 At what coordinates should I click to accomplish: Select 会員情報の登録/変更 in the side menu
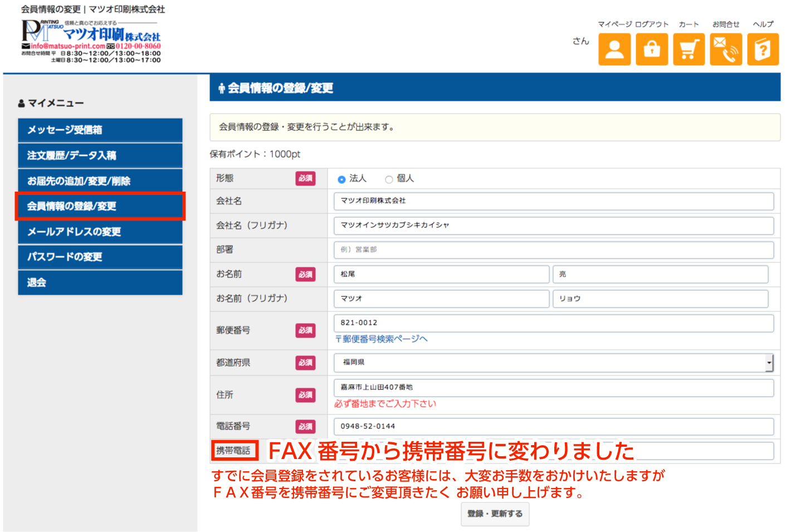(x=100, y=206)
